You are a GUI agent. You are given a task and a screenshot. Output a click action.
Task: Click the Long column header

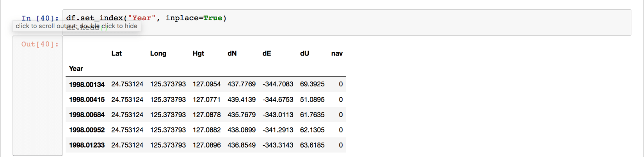point(158,54)
